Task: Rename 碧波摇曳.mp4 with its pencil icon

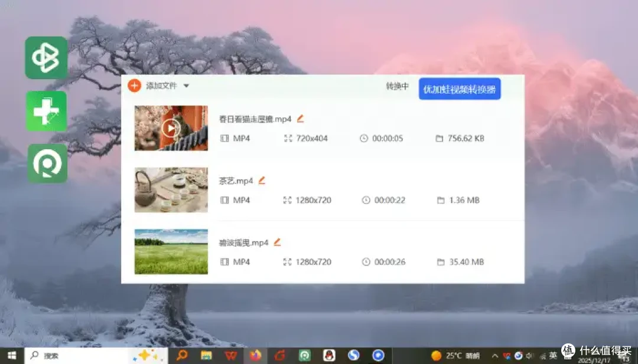Action: [x=277, y=242]
